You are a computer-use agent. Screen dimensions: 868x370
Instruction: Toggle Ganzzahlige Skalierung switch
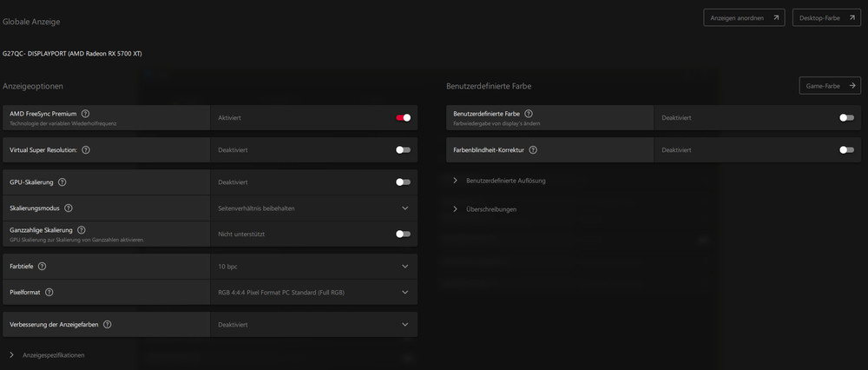(x=404, y=234)
